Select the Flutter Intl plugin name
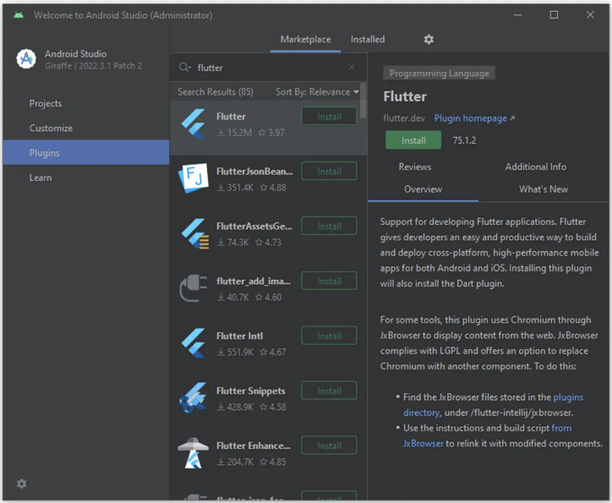 pyautogui.click(x=240, y=336)
